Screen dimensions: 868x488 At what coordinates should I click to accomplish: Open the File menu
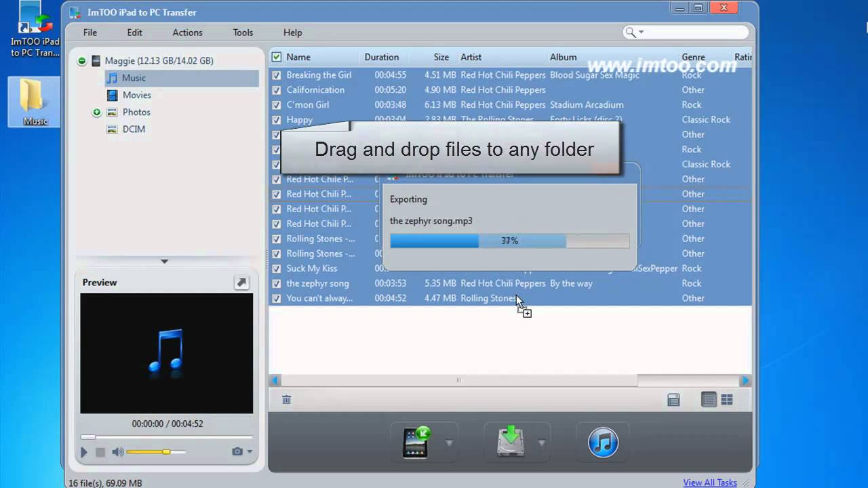pyautogui.click(x=90, y=33)
